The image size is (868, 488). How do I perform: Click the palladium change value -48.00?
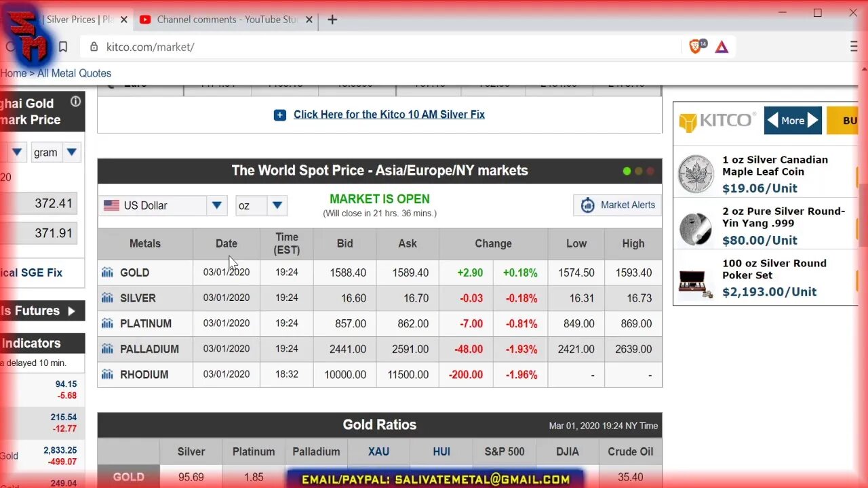coord(469,349)
